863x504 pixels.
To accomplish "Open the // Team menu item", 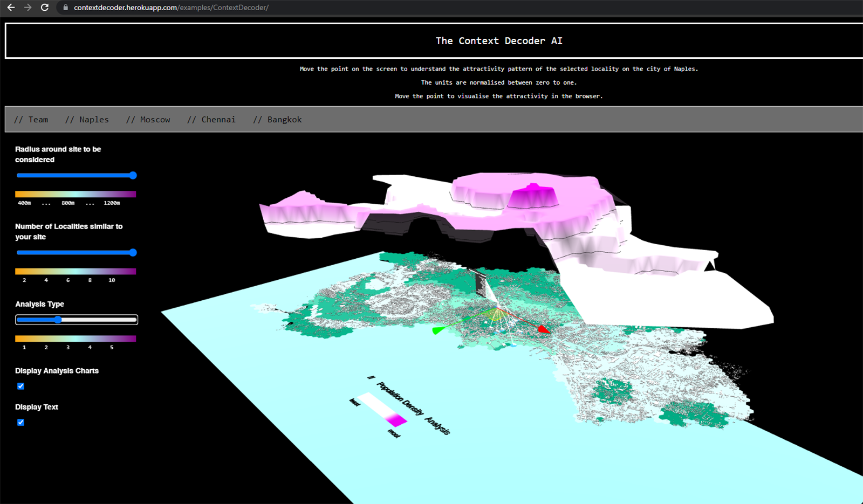I will click(x=31, y=120).
